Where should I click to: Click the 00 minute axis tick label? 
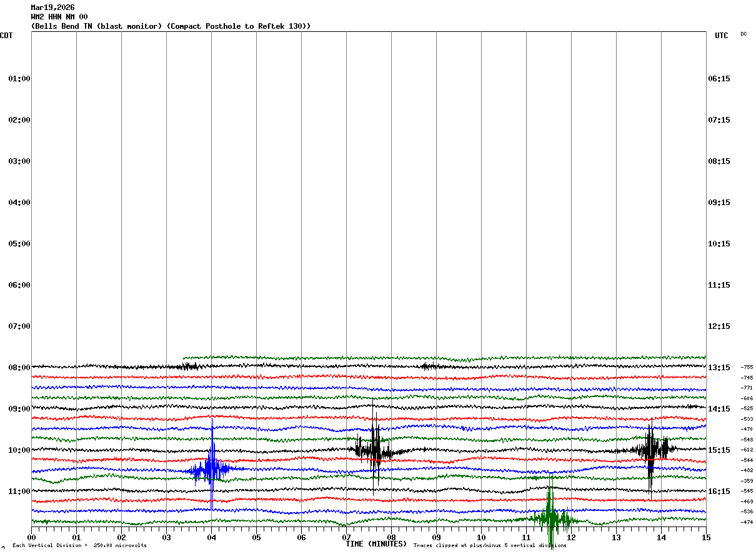point(32,537)
